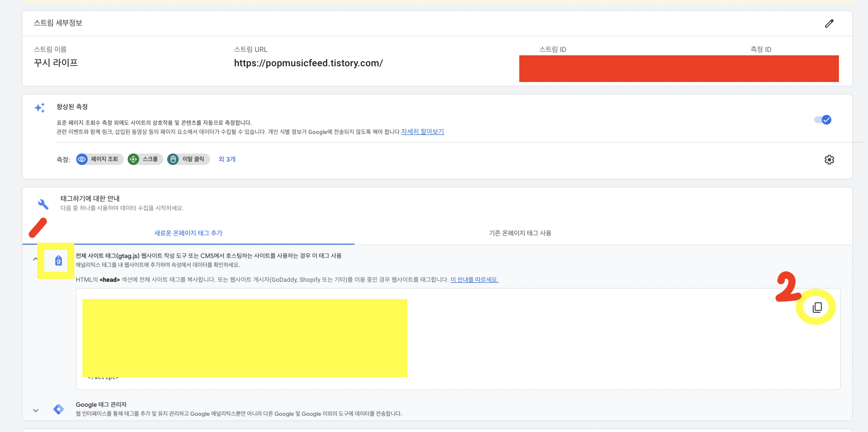
Task: Click the 페이지 조회 chip label
Action: coord(104,159)
